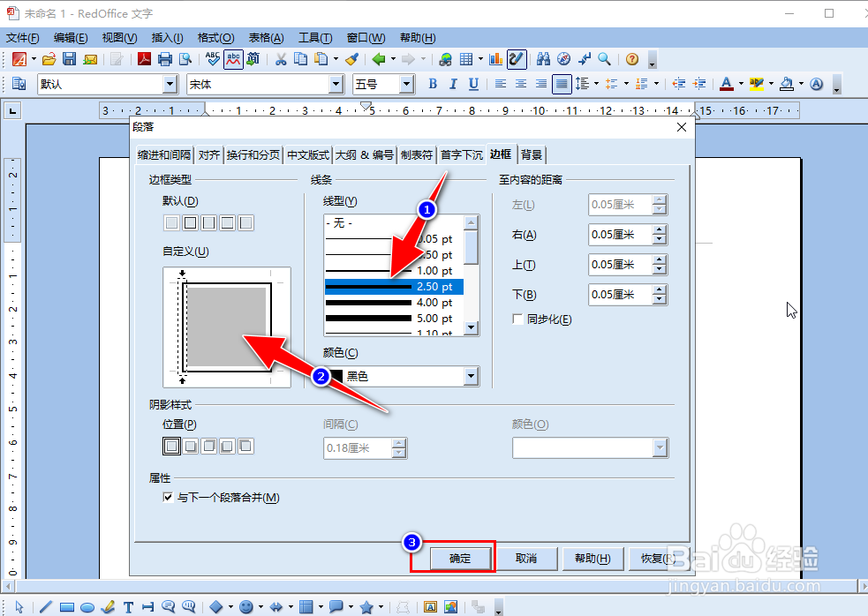868x616 pixels.
Task: Open font size 五号 dropdown
Action: click(x=406, y=84)
